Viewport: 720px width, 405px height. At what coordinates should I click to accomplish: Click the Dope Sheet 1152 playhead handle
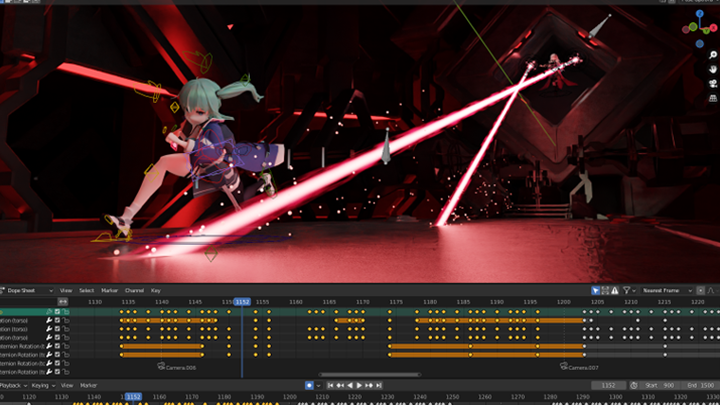(x=242, y=302)
